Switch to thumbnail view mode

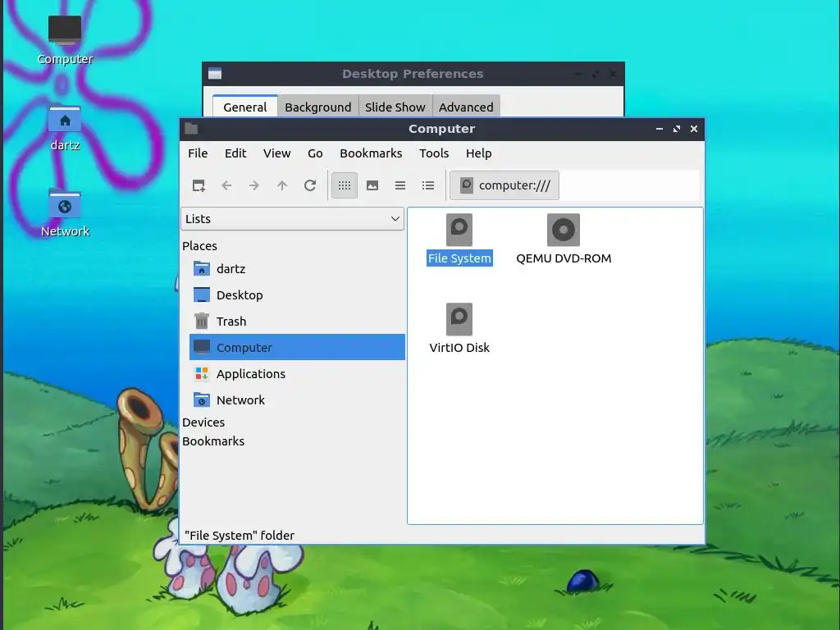point(372,185)
